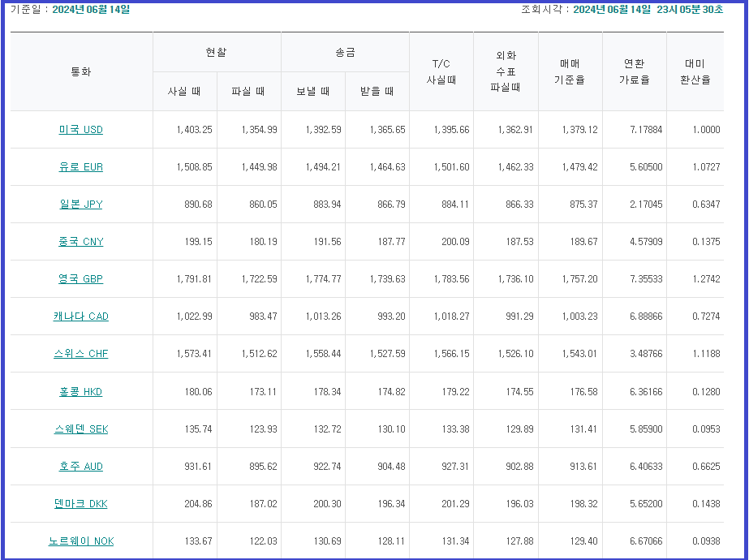Select SEK rate value 5.85900
This screenshot has height=560, width=749.
(x=646, y=429)
